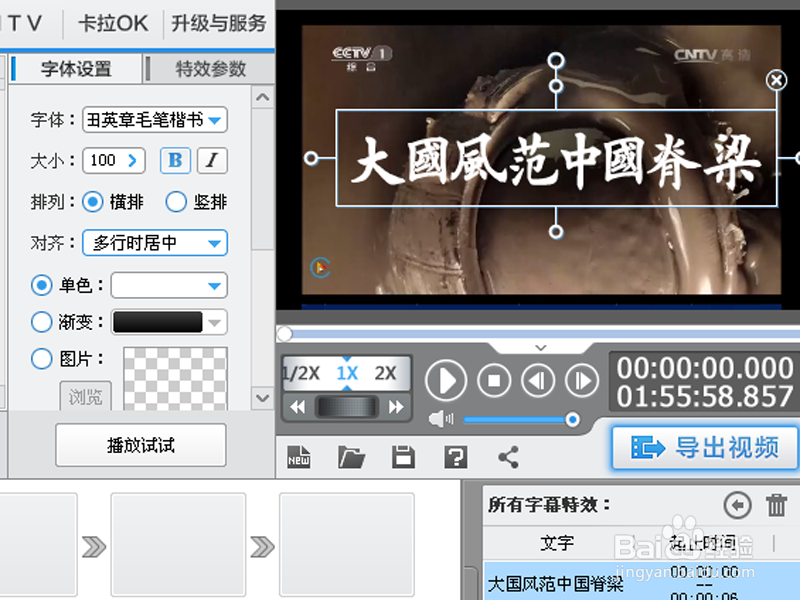800x600 pixels.
Task: Remove subtitle with X on text box
Action: pos(776,80)
